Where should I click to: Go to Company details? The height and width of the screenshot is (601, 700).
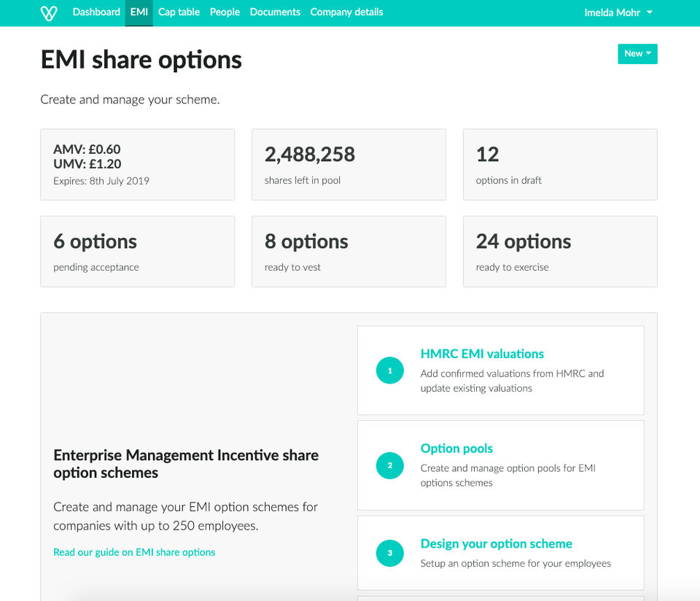pyautogui.click(x=346, y=12)
